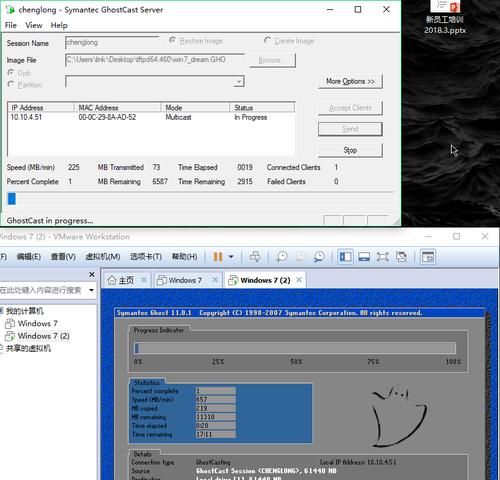Viewport: 500px width, 480px height.
Task: Click the Unity mode icon in VMware toolbar
Action: point(401,257)
